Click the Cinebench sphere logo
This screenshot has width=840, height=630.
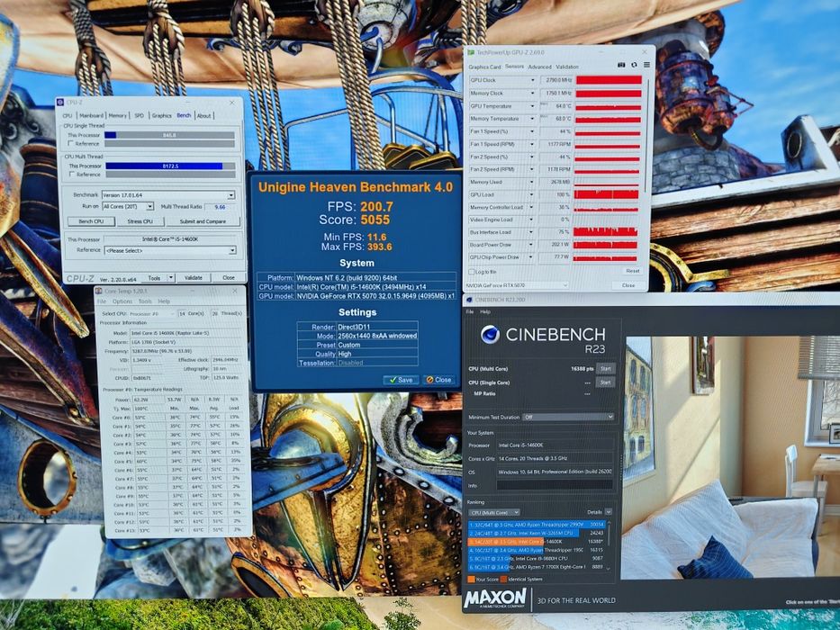coord(490,335)
